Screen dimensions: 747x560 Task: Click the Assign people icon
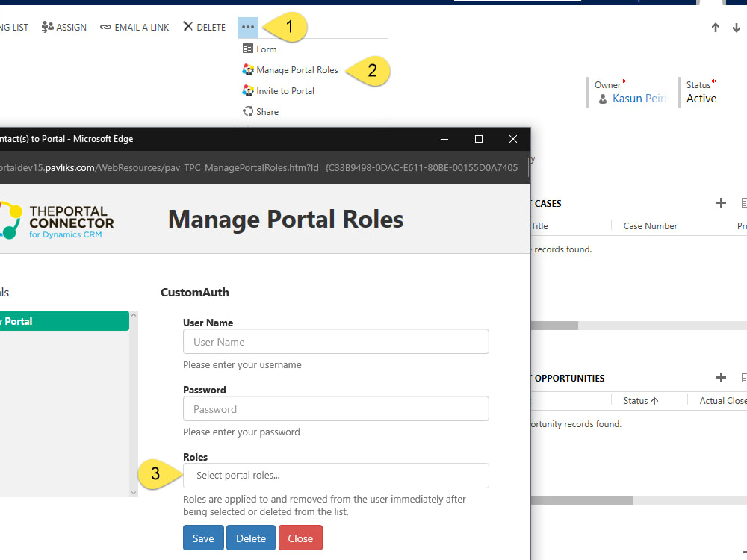tap(47, 27)
